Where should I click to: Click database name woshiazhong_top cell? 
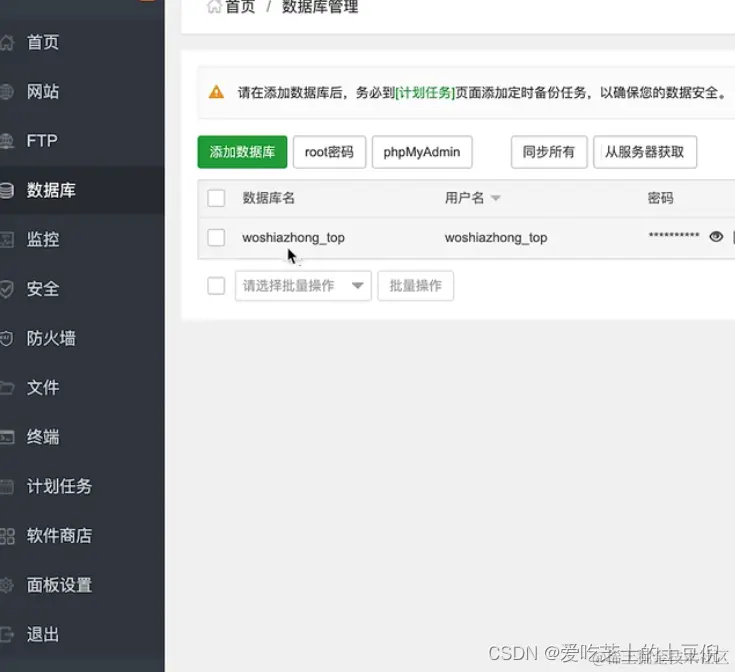click(293, 238)
